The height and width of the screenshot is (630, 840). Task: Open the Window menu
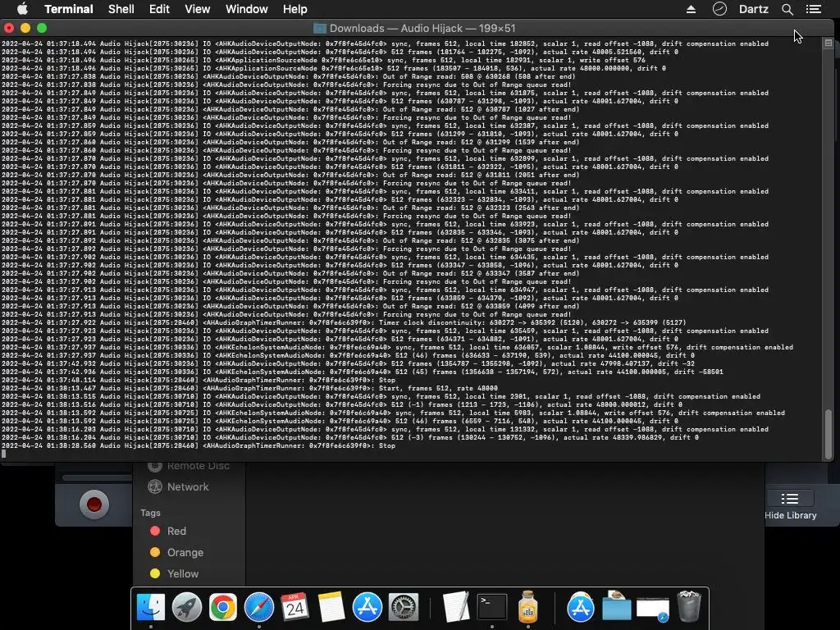tap(246, 9)
